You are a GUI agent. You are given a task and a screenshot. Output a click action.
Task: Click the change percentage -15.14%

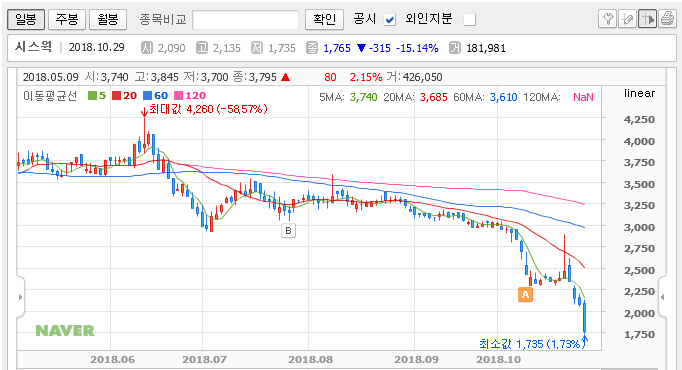coord(417,48)
